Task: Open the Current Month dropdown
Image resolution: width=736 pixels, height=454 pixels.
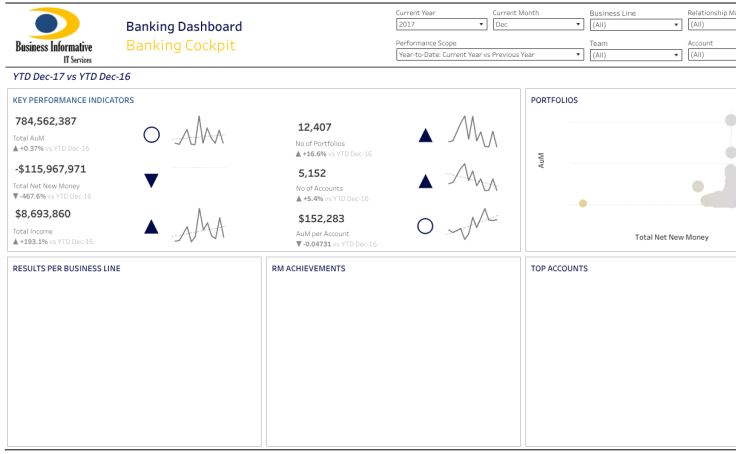Action: click(537, 24)
